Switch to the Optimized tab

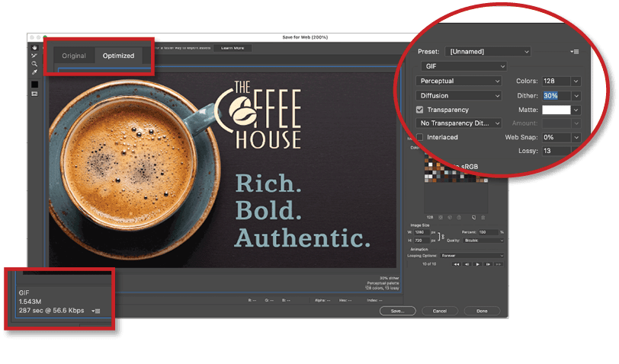coord(118,56)
